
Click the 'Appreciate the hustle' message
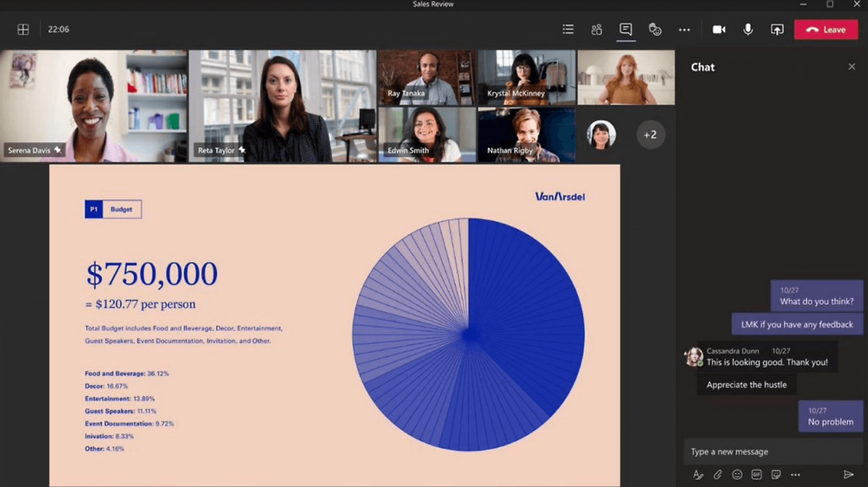pos(746,384)
